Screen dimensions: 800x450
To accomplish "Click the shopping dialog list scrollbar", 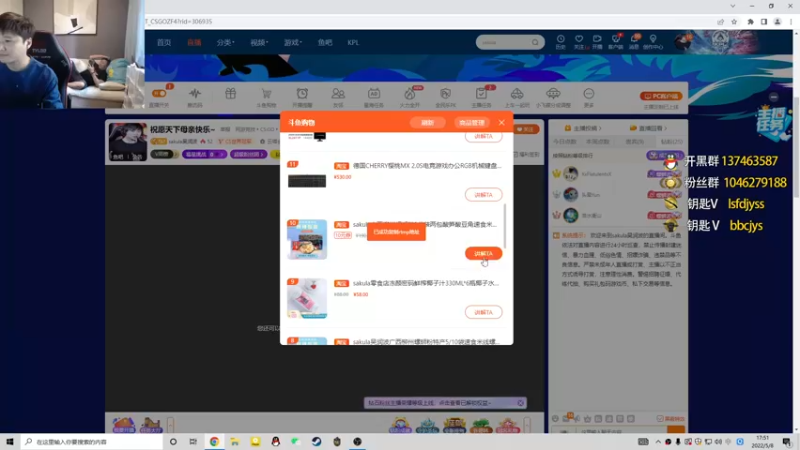I will pyautogui.click(x=505, y=226).
